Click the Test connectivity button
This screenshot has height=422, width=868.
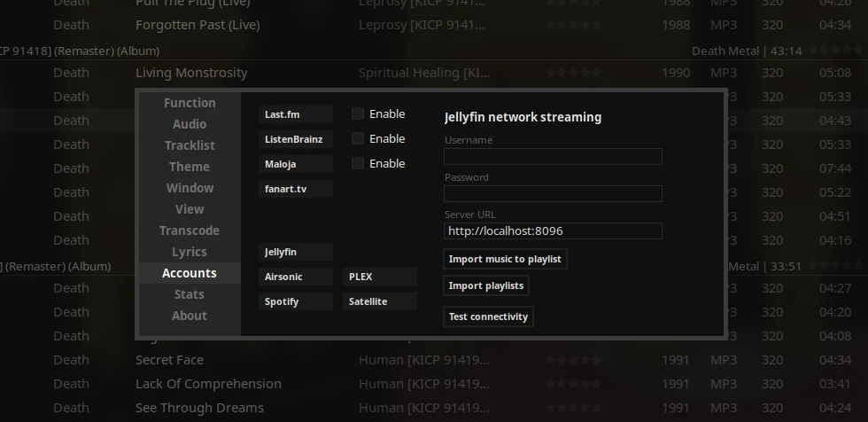(x=488, y=316)
